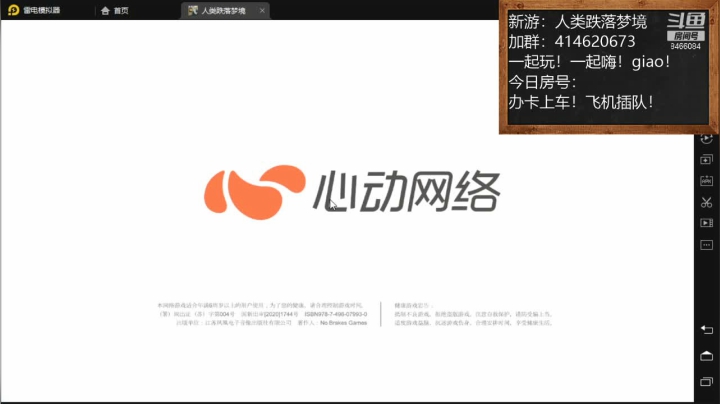Open the video recorder icon

tap(706, 223)
